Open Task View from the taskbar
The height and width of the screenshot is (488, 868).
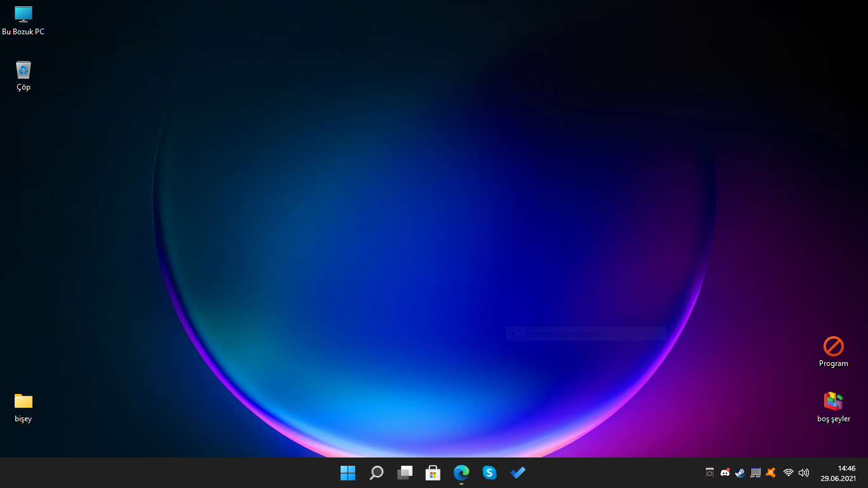point(405,473)
